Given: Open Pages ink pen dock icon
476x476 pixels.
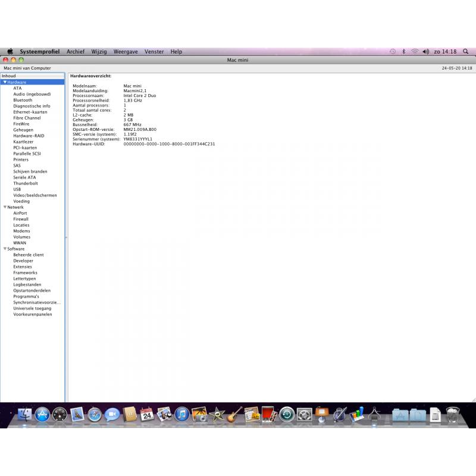Looking at the screenshot, I should 339,415.
